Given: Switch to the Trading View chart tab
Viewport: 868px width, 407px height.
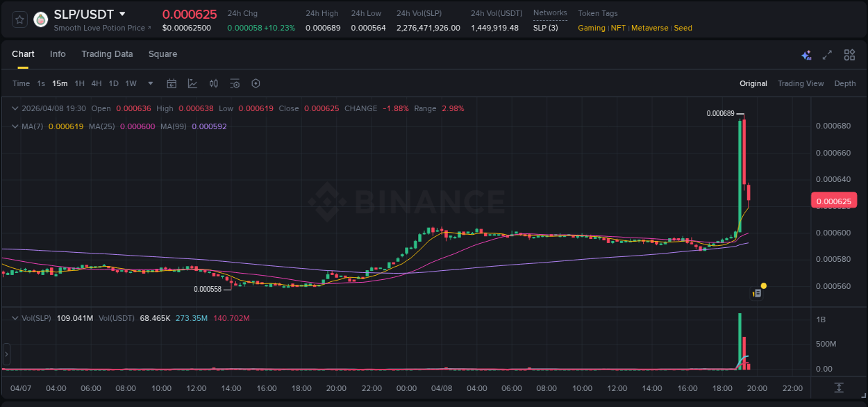Looking at the screenshot, I should click(801, 83).
